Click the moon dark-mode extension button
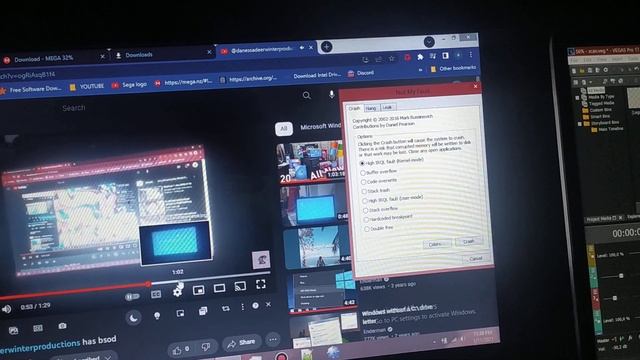The width and height of the screenshot is (640, 360). (133, 318)
